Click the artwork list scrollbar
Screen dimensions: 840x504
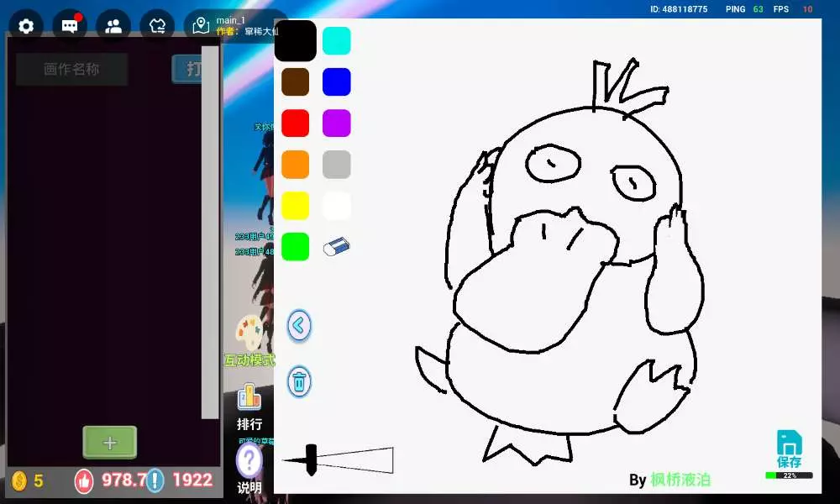(x=210, y=232)
